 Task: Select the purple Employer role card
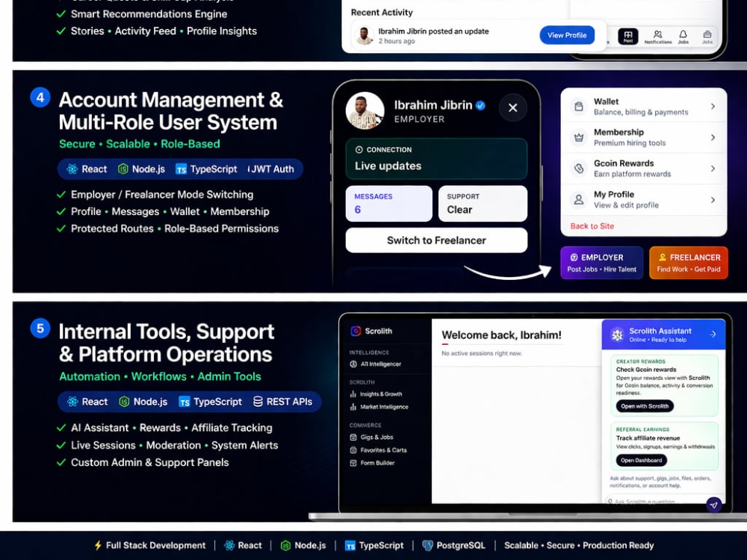pyautogui.click(x=601, y=263)
